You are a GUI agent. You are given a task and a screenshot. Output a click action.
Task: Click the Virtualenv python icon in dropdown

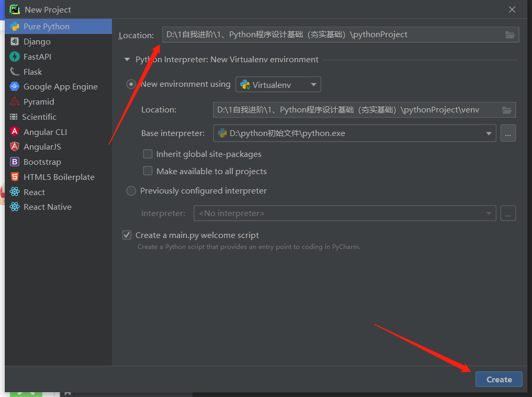(245, 85)
